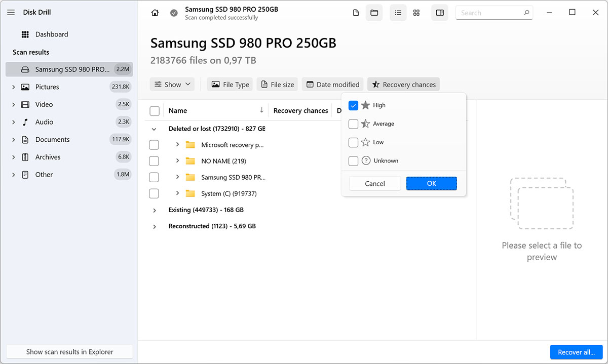The image size is (608, 364).
Task: Cancel the recovery chances filter
Action: (375, 183)
